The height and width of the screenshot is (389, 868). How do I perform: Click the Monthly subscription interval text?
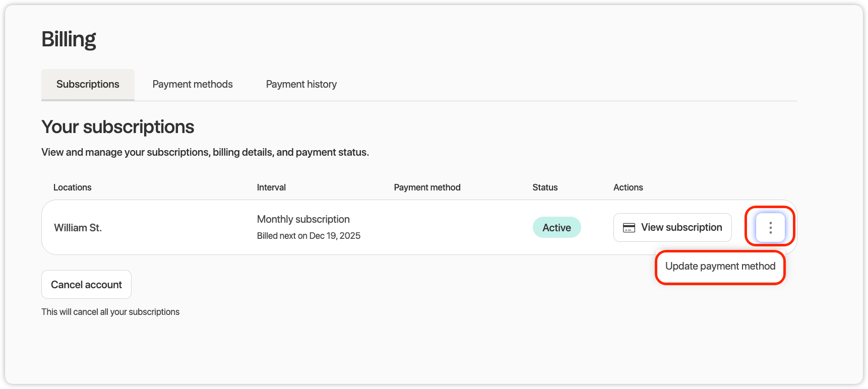(x=303, y=219)
